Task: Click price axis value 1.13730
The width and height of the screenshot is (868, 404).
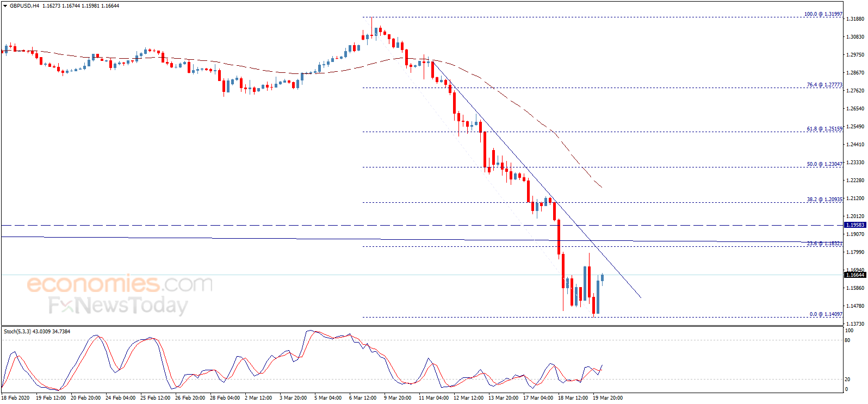Action: pos(855,324)
